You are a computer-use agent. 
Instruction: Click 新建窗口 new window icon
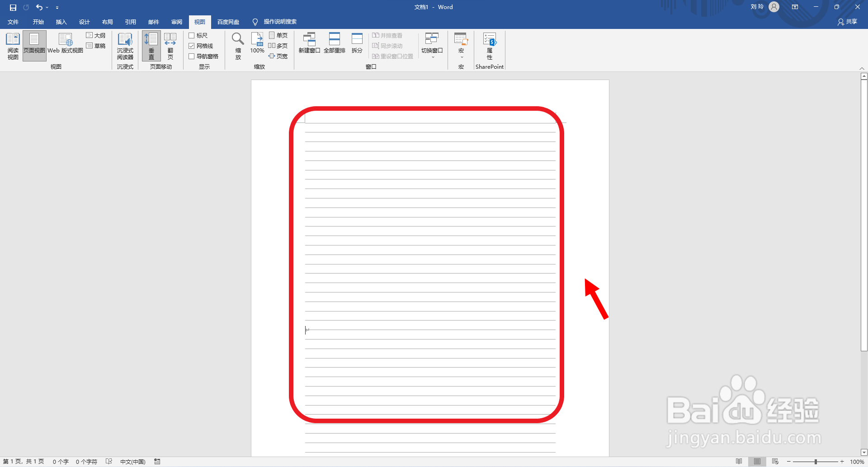309,43
